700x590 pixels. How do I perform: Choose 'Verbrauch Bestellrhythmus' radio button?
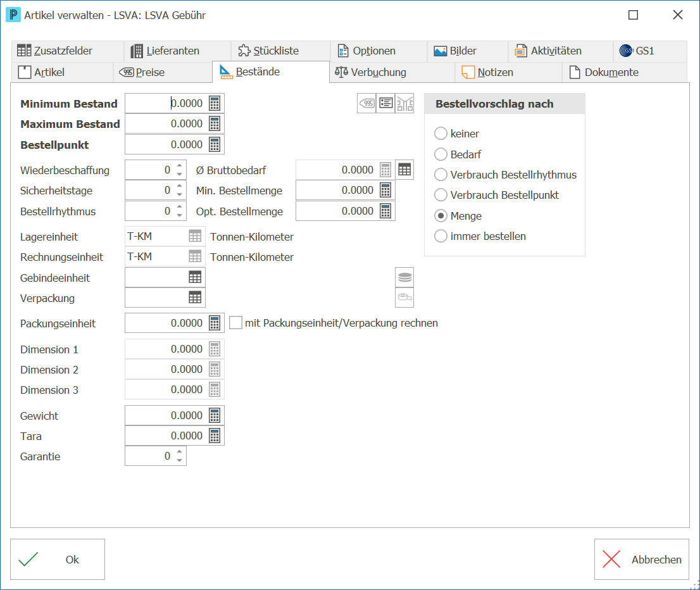441,175
